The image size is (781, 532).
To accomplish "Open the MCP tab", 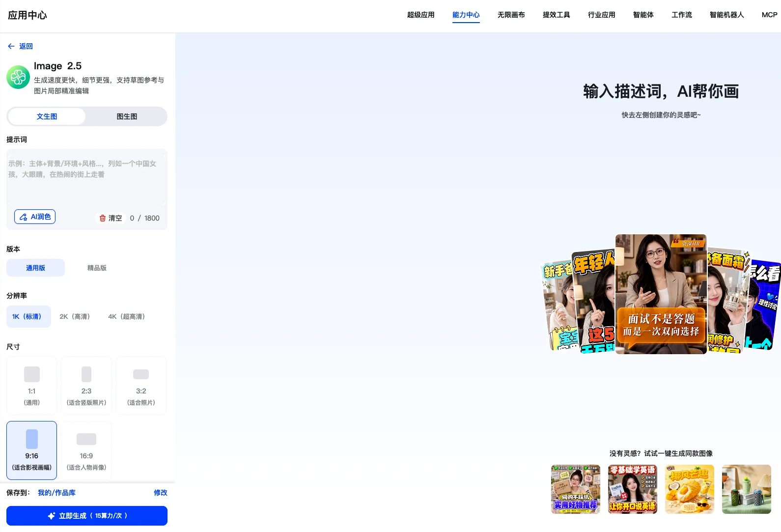I will pos(770,15).
